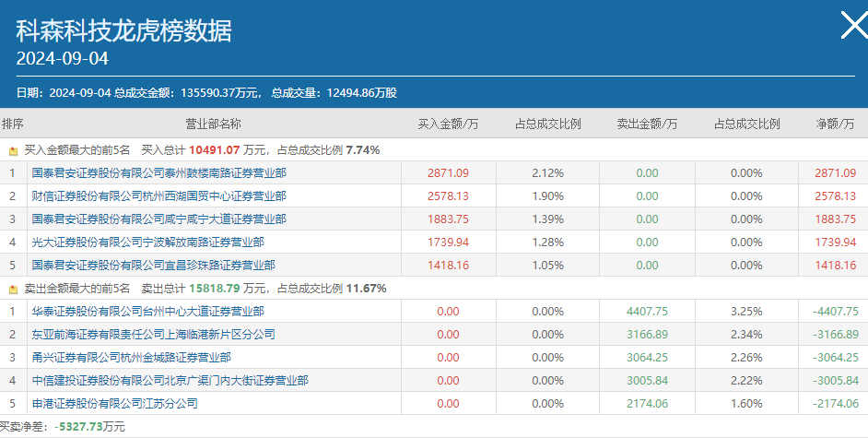Select net amount cell -3166.89
868x438 pixels.
click(836, 335)
